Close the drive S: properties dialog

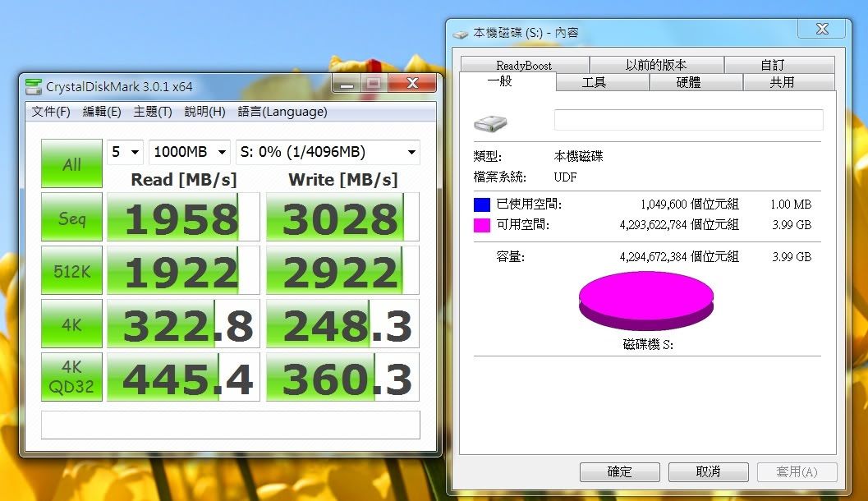822,29
